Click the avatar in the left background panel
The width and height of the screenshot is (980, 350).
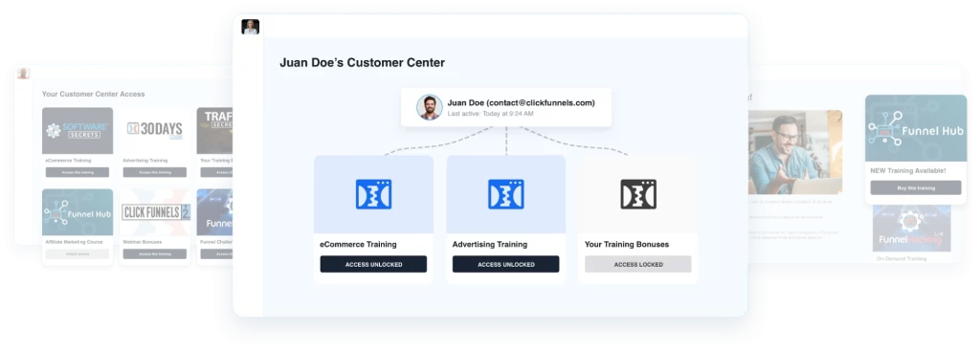point(23,74)
